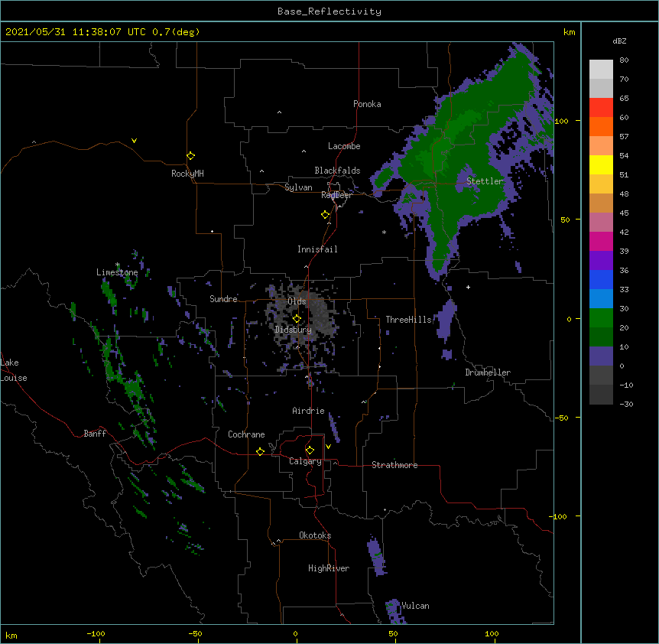Image resolution: width=659 pixels, height=644 pixels.
Task: Click the Strathmore label
Action: [x=394, y=465]
